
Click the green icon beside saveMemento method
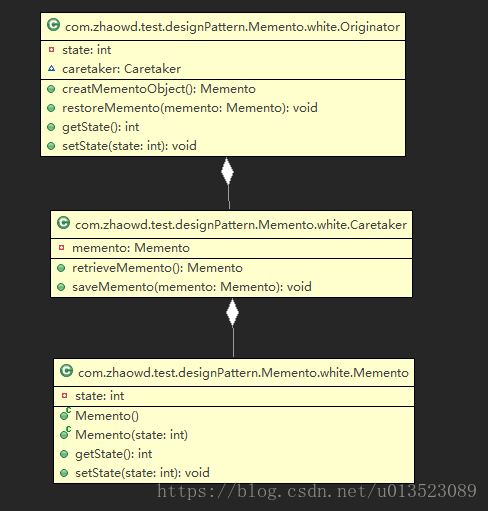pyautogui.click(x=61, y=287)
